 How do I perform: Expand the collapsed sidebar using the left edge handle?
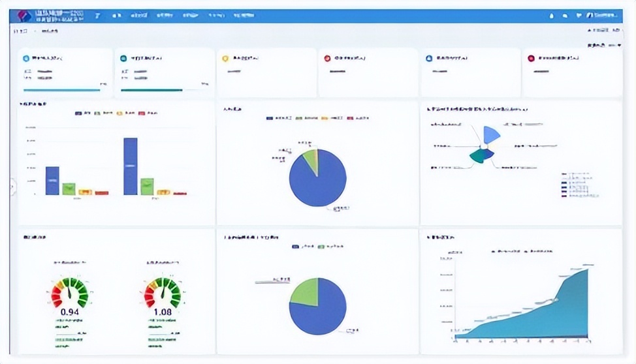pos(12,187)
